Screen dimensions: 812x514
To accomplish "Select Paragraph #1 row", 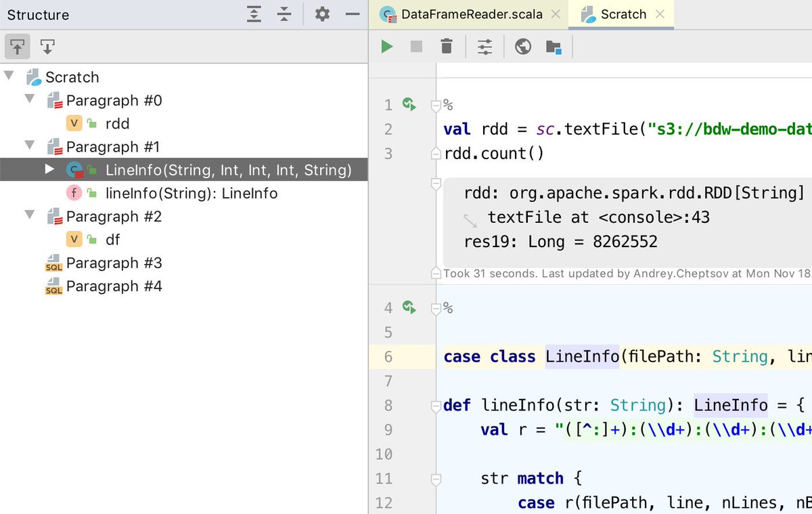I will [x=184, y=146].
